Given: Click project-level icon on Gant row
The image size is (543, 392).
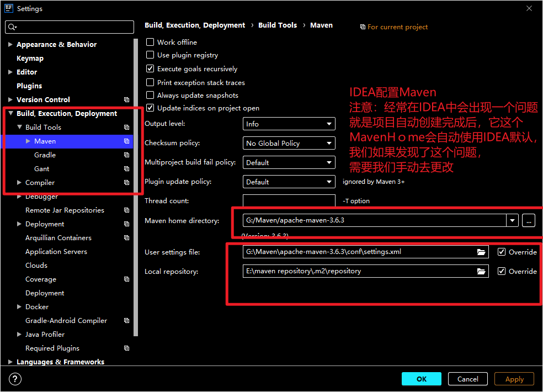Looking at the screenshot, I should [x=127, y=169].
